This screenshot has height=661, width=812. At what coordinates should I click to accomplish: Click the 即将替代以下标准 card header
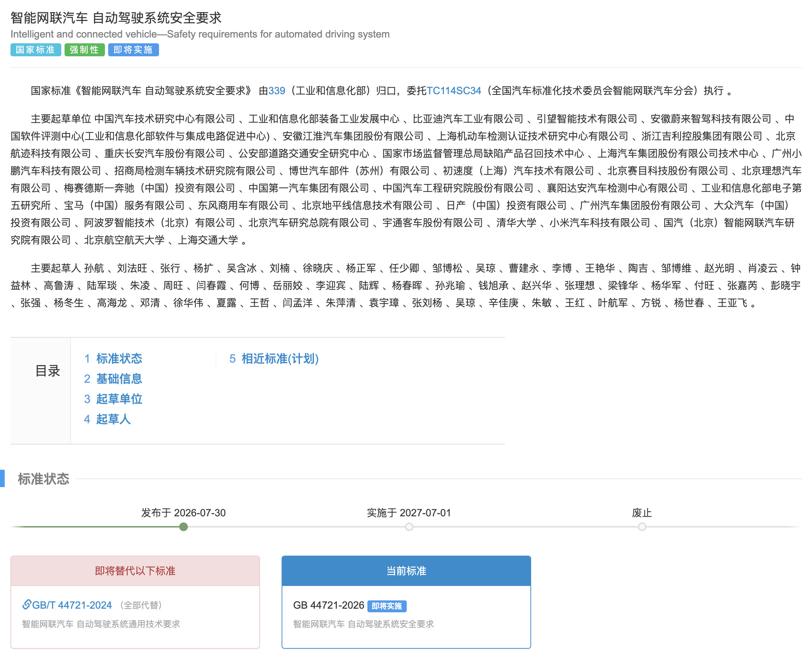(135, 571)
